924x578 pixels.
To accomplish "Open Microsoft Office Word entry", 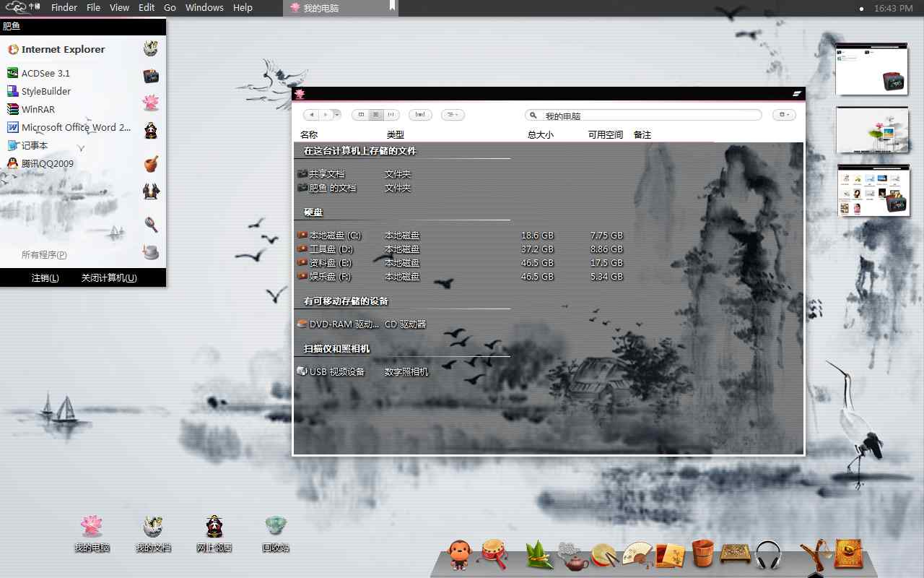I will click(x=69, y=127).
